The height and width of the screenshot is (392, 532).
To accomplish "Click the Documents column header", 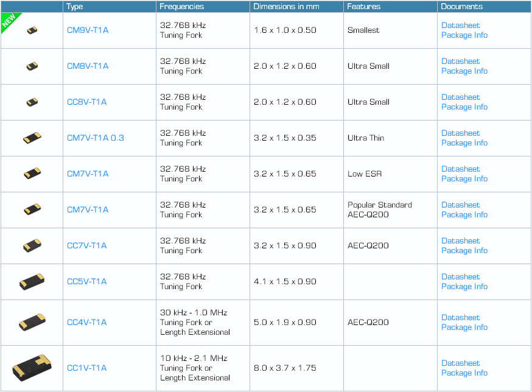I will (x=461, y=7).
